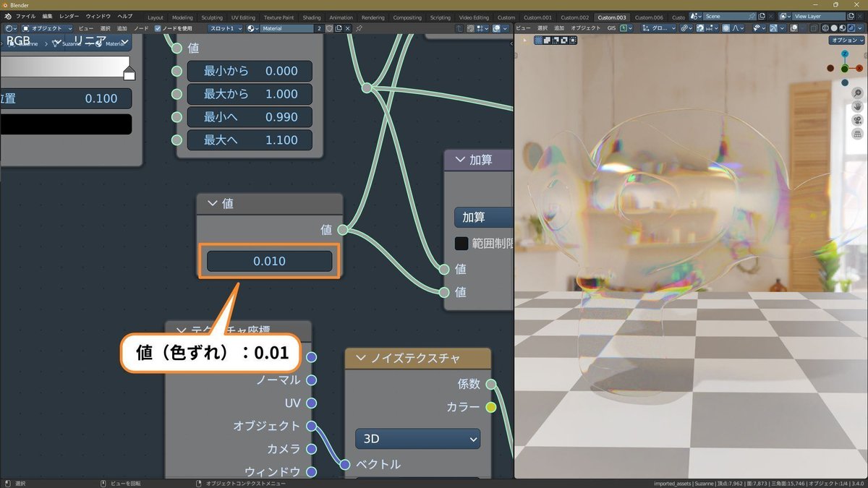Duplicate material with the new material icon
The image size is (868, 488).
point(338,28)
